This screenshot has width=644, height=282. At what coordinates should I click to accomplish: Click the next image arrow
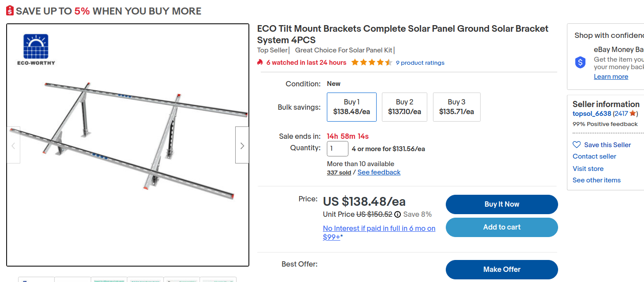[x=242, y=145]
